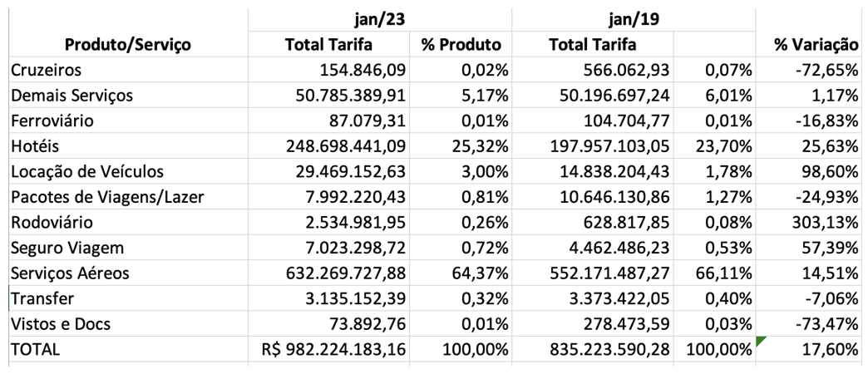
Task: Click the green comment indicator triangle
Action: [x=761, y=342]
